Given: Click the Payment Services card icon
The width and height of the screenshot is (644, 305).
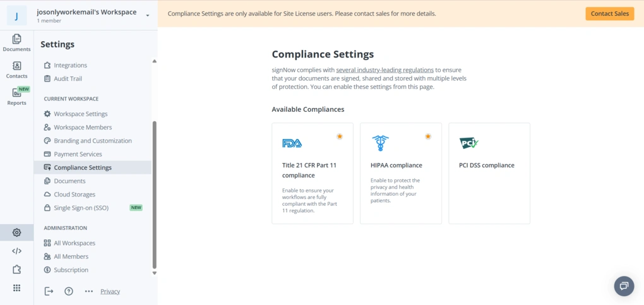Looking at the screenshot, I should click(47, 154).
